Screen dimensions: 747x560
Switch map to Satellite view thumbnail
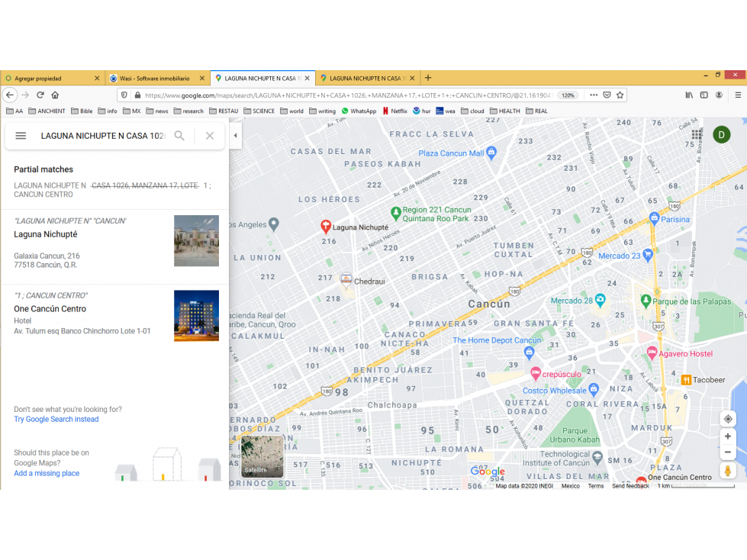click(x=262, y=457)
